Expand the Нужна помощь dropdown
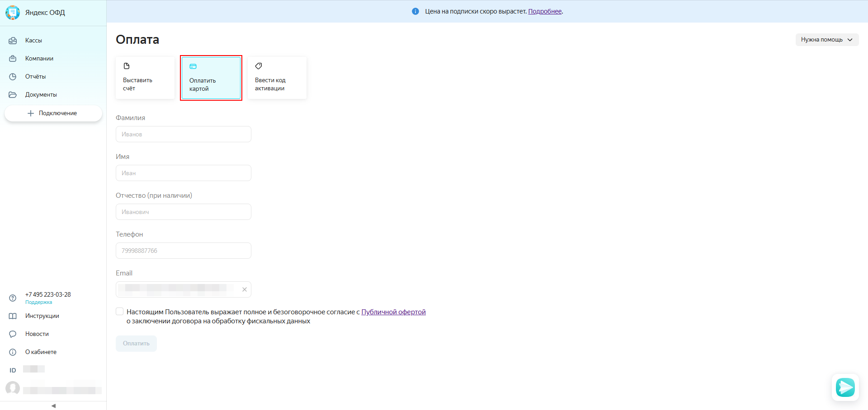This screenshot has width=868, height=410. coord(826,40)
